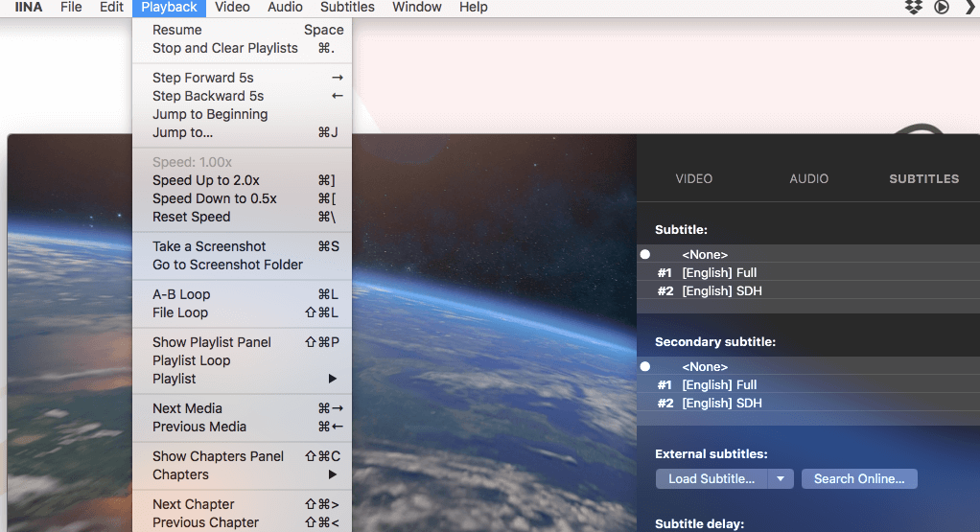
Task: Select Stop and Clear Playlists
Action: point(242,48)
